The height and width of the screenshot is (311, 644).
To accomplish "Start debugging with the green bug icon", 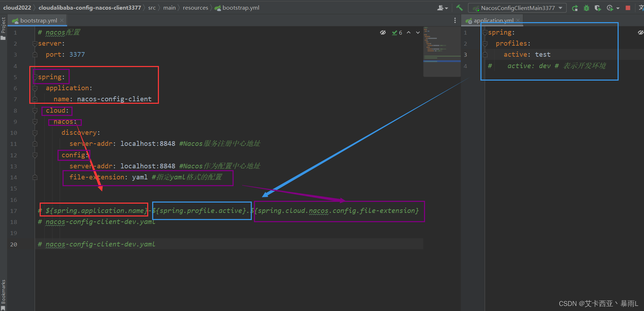I will tap(586, 8).
